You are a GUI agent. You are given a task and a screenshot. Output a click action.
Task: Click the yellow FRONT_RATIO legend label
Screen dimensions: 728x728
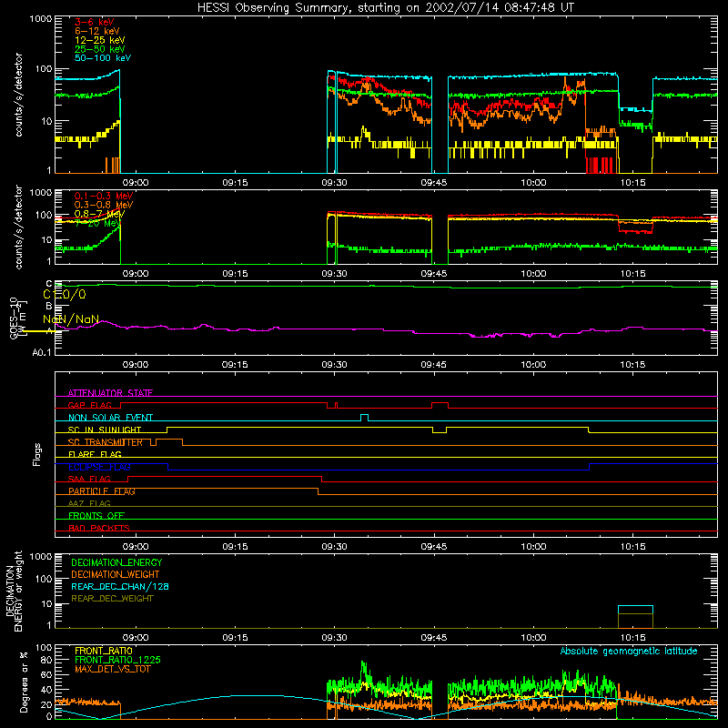click(x=104, y=651)
